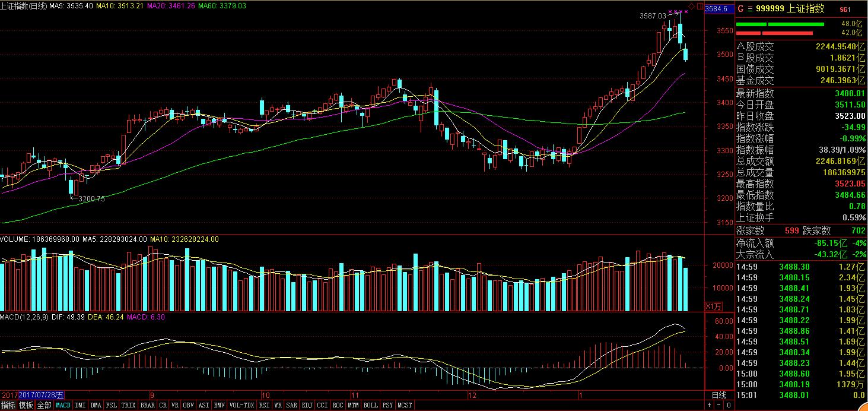The image size is (868, 411).
Task: Click the split-window rectangle icon at chart top
Action: [700, 5]
